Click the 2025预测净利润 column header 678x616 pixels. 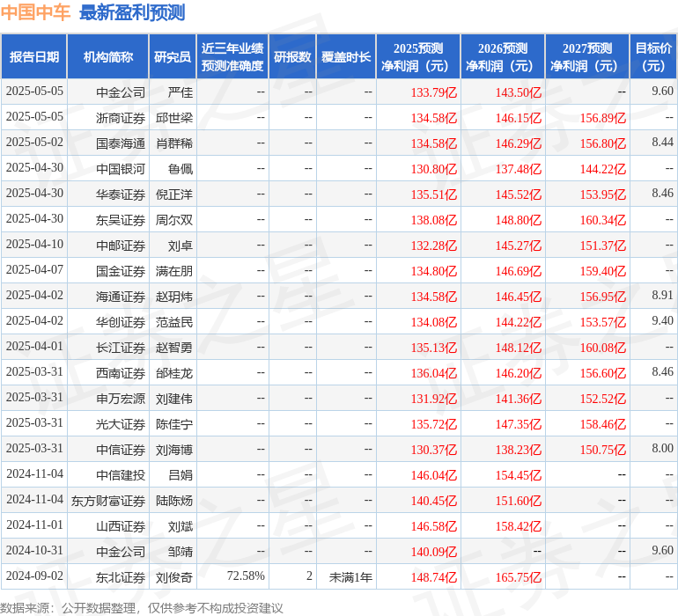point(418,56)
